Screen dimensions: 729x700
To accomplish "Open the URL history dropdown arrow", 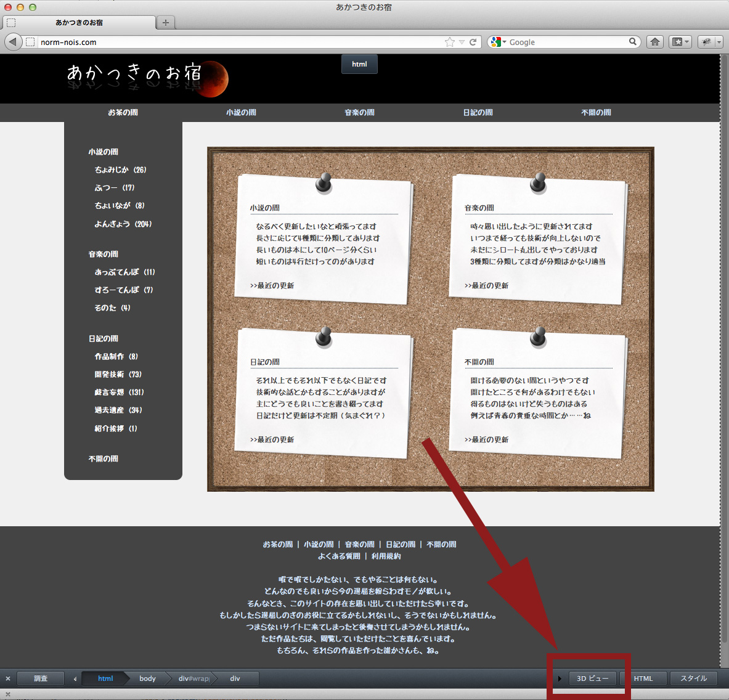I will point(462,42).
